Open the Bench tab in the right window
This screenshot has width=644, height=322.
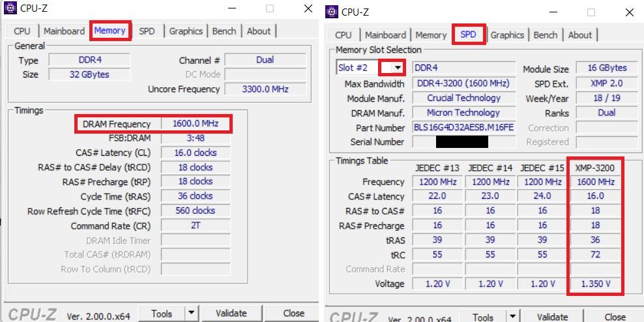(x=546, y=35)
